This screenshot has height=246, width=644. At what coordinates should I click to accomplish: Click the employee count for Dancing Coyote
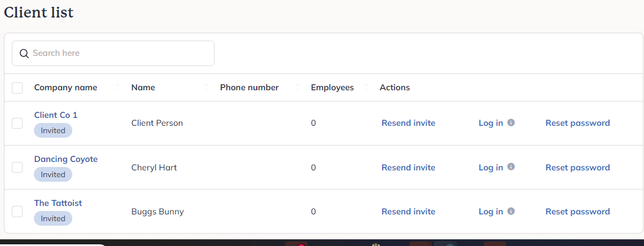point(313,167)
